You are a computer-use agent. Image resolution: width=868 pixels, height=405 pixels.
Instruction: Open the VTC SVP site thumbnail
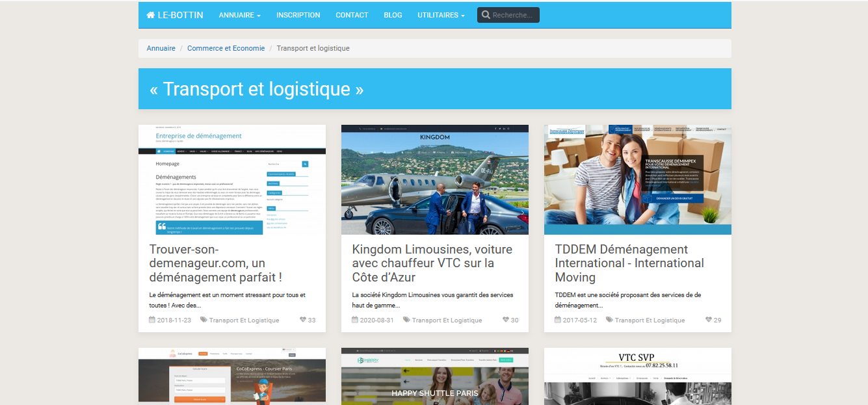pyautogui.click(x=637, y=376)
